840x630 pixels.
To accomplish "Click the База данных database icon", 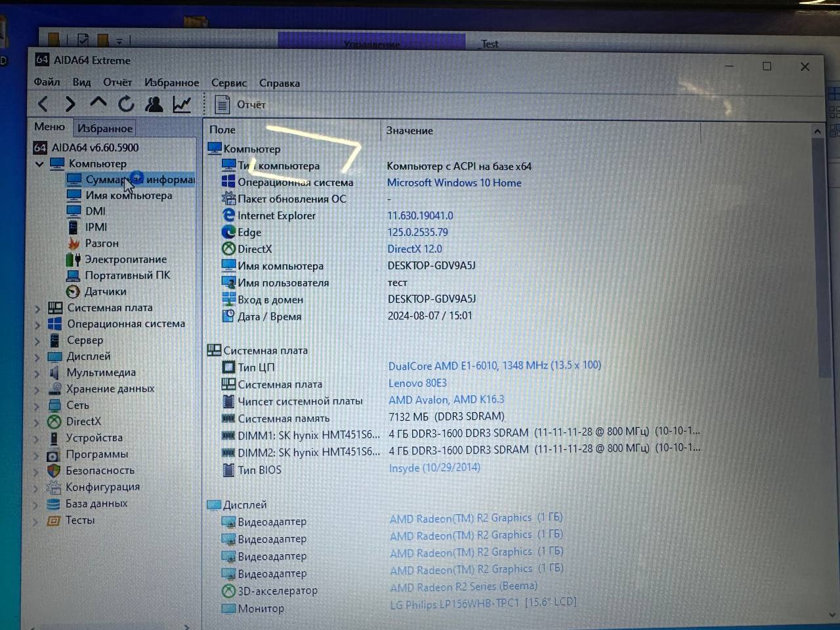I will 54,503.
